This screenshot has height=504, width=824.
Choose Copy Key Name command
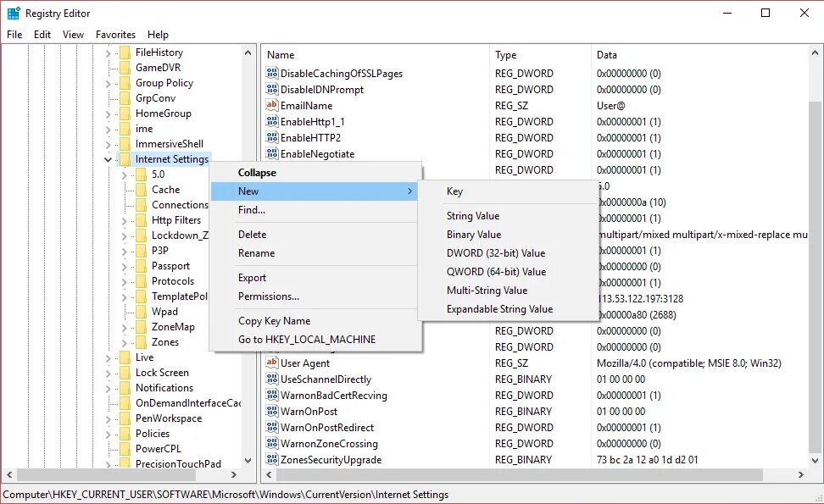(x=276, y=320)
